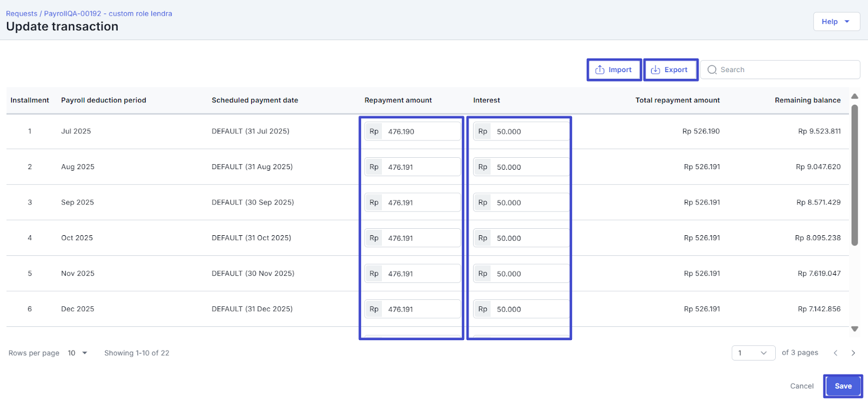
Task: Click the search magnifier icon
Action: tap(712, 70)
